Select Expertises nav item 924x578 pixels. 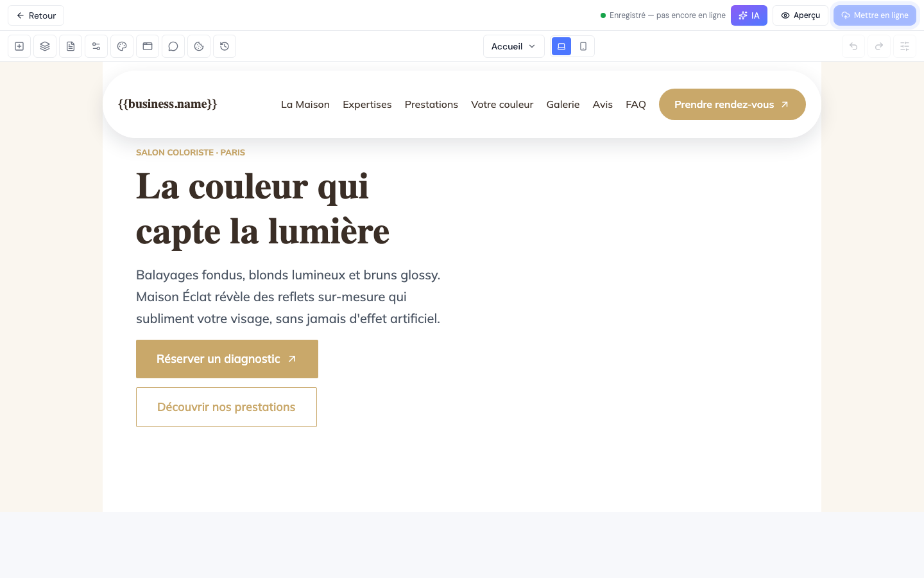(367, 105)
